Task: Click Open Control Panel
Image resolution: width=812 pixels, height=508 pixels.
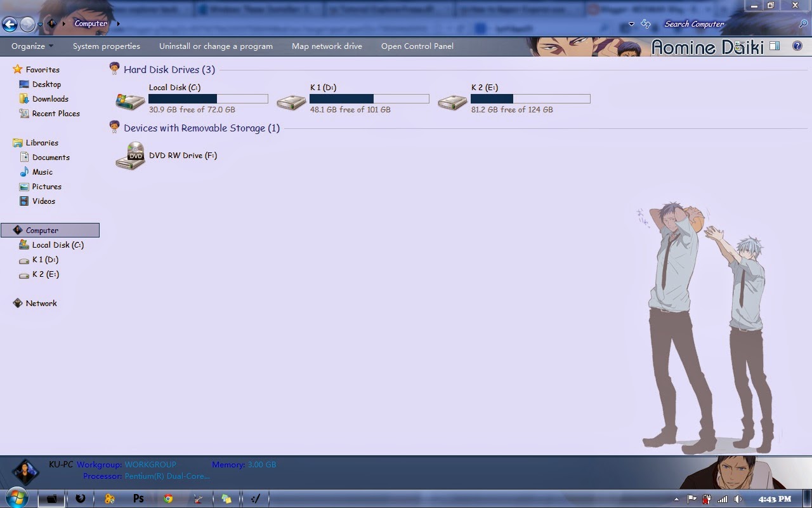Action: [417, 46]
